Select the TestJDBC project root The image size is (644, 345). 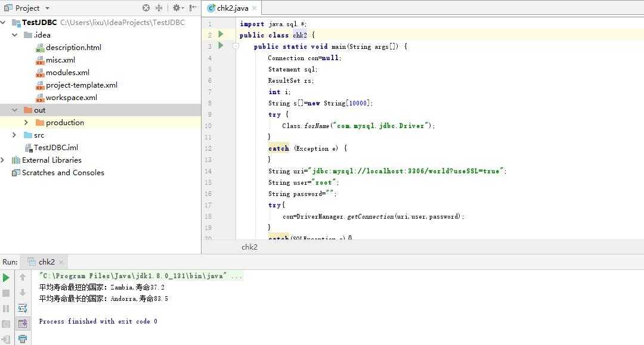click(39, 22)
